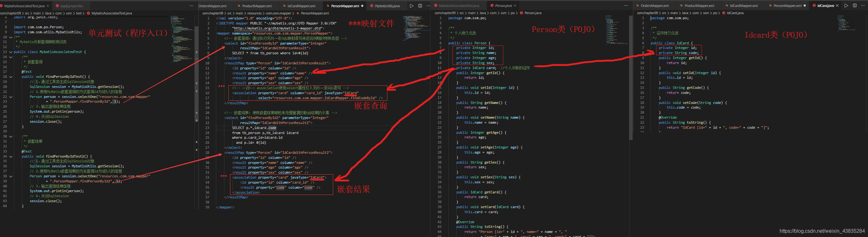Open the 'resources' breadcrumb in the PersonMapper.xml path

click(x=254, y=13)
